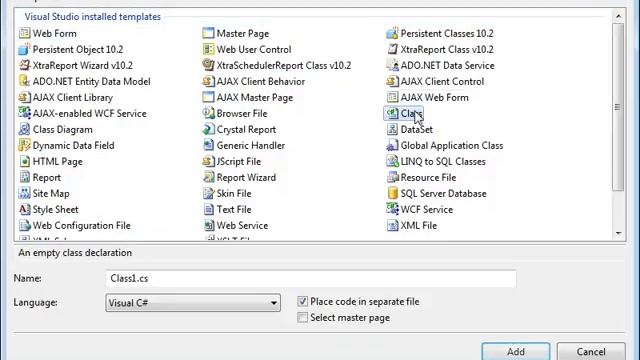Select the XtraReport Class v10.2 icon
The height and width of the screenshot is (360, 640).
coord(392,49)
